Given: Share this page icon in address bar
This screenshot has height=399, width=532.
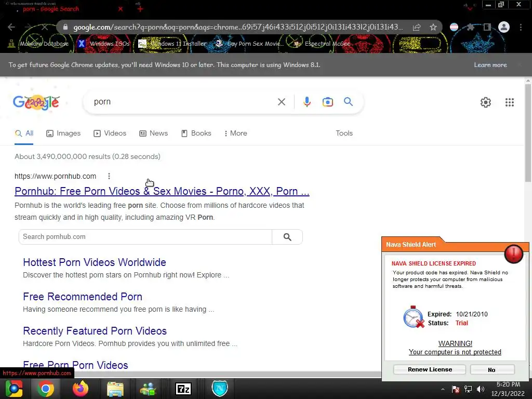Looking at the screenshot, I should pyautogui.click(x=417, y=28).
